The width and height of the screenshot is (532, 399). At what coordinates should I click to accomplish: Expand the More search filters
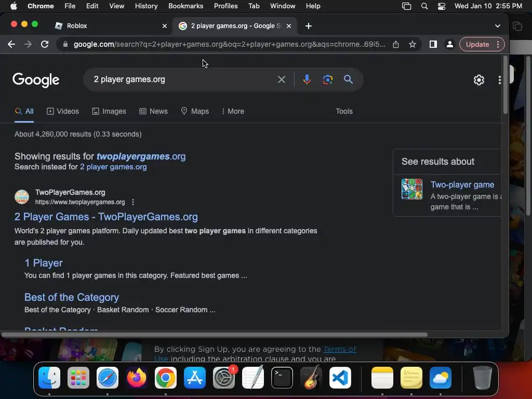pyautogui.click(x=233, y=111)
